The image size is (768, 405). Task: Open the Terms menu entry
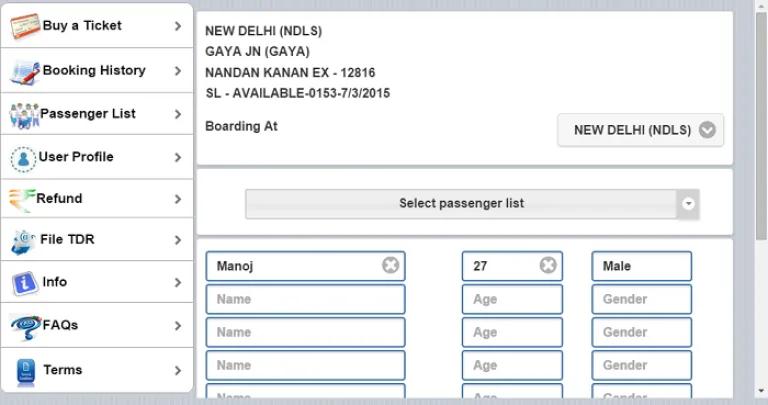pyautogui.click(x=97, y=370)
